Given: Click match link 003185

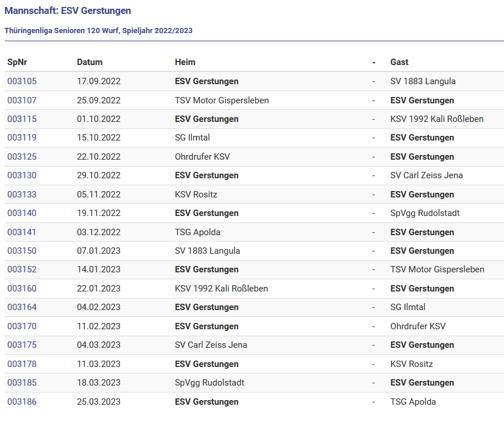Looking at the screenshot, I should (x=22, y=383).
